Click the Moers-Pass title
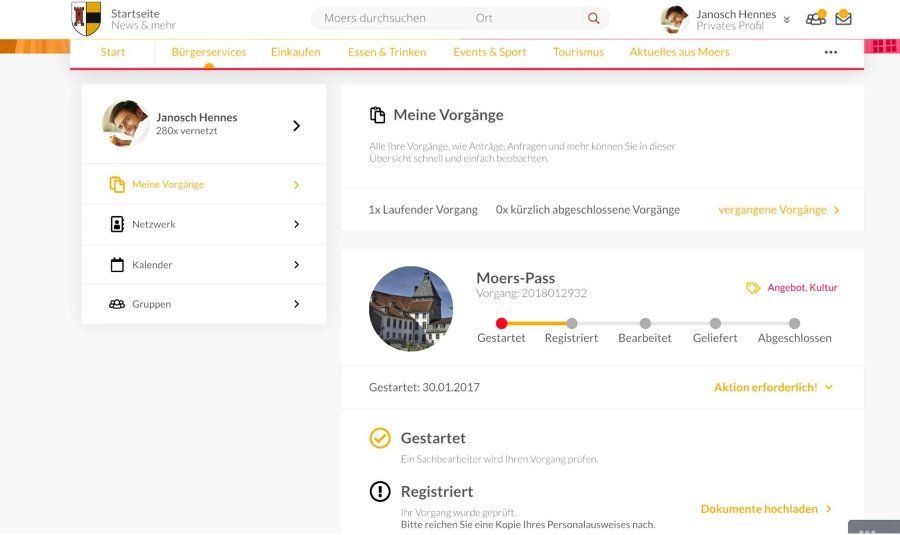This screenshot has width=900, height=535. 515,278
